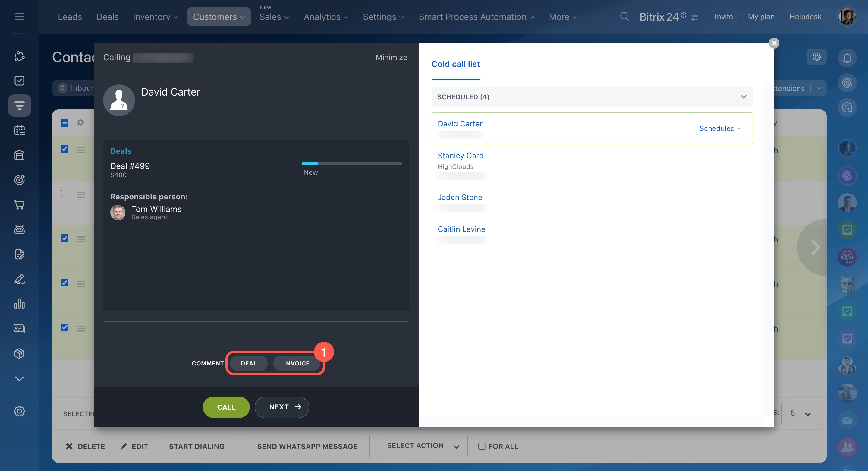Toggle the FOR ALL checkbox

point(482,446)
